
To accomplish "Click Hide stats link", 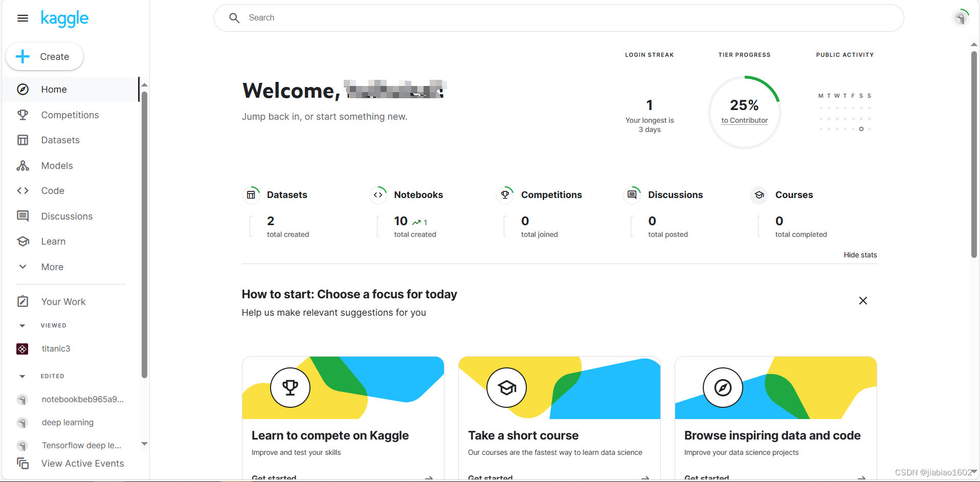I will pos(860,255).
